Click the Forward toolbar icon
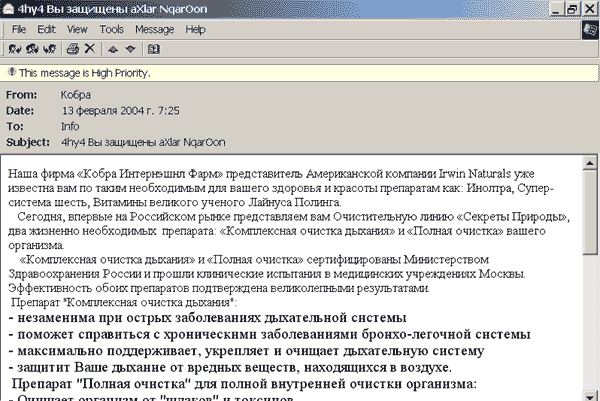 (x=50, y=49)
